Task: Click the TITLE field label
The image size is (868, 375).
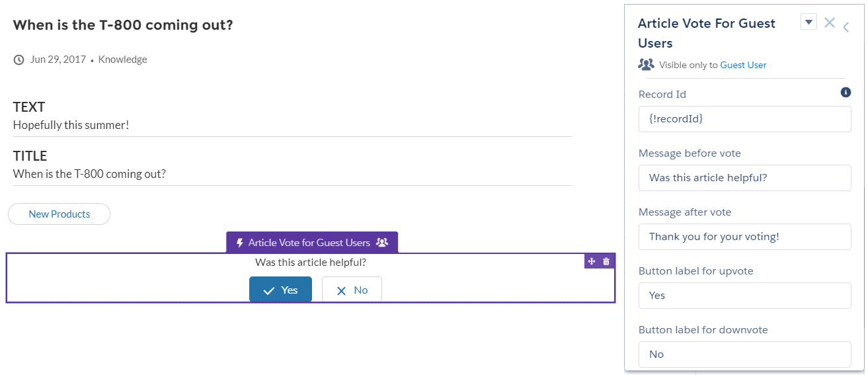Action: coord(30,156)
